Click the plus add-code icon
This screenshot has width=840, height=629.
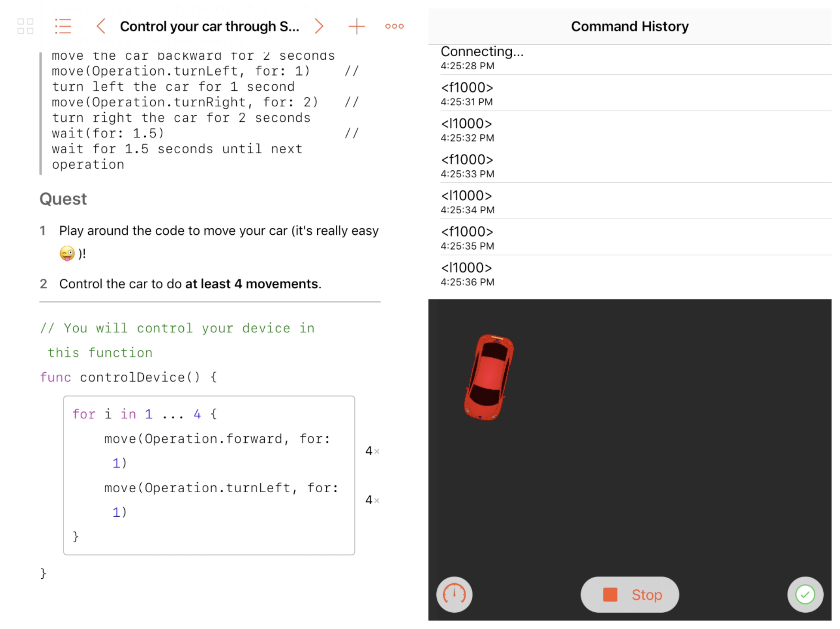click(356, 26)
